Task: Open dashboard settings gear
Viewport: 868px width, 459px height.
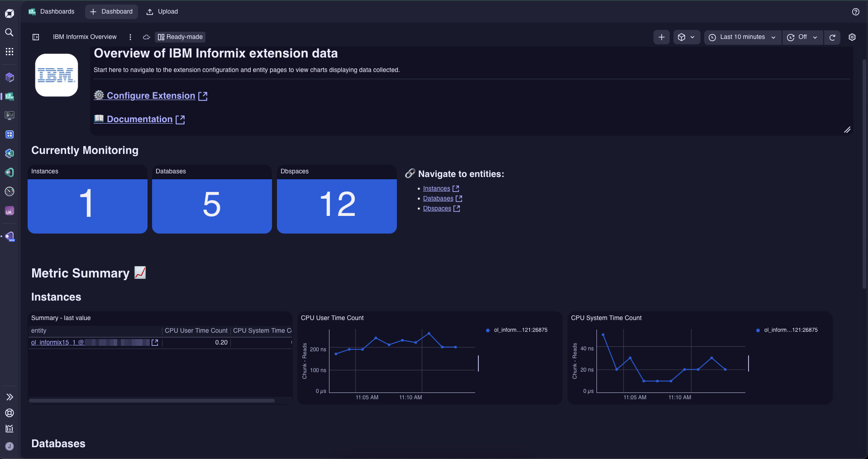Action: pos(852,37)
